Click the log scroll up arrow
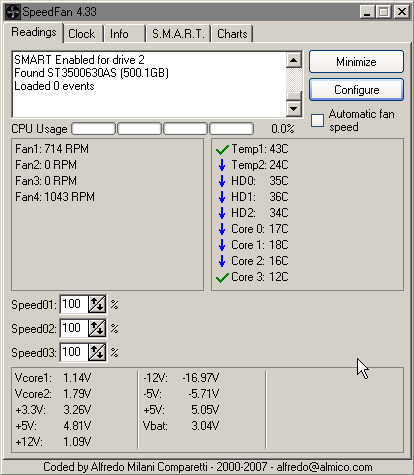The width and height of the screenshot is (414, 475). (294, 60)
